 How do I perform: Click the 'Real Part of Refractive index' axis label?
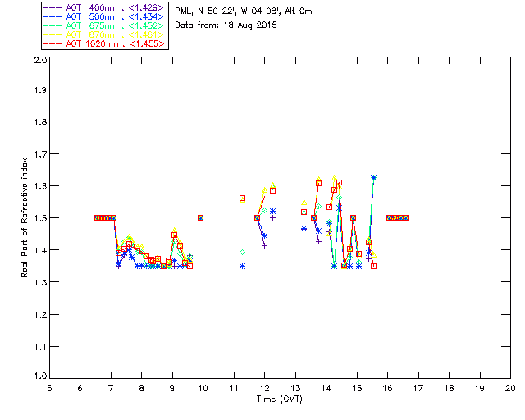tap(24, 217)
